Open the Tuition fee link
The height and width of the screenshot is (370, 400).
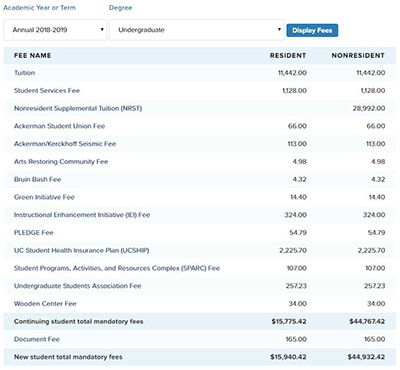[24, 73]
